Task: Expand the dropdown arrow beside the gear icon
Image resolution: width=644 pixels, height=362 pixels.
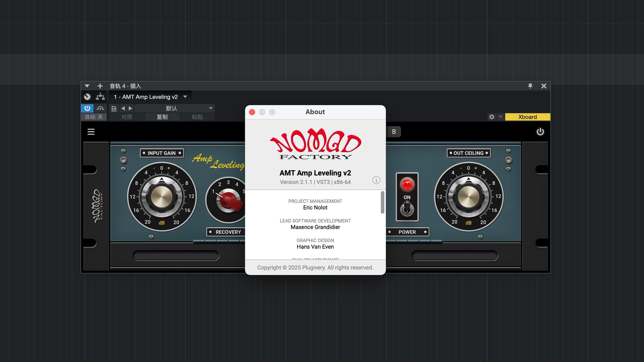Action: tap(500, 117)
